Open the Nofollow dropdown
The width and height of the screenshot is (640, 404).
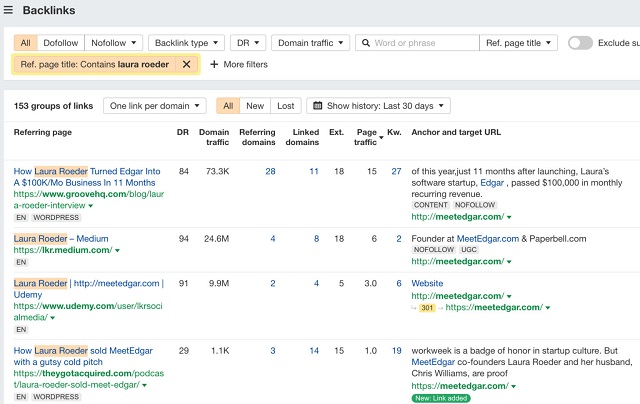(x=113, y=43)
